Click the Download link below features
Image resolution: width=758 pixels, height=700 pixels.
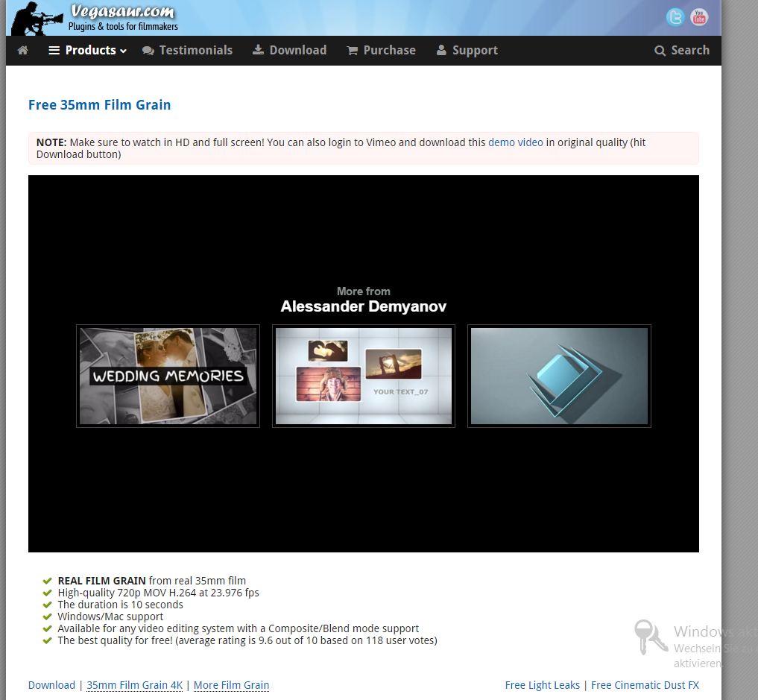click(51, 685)
